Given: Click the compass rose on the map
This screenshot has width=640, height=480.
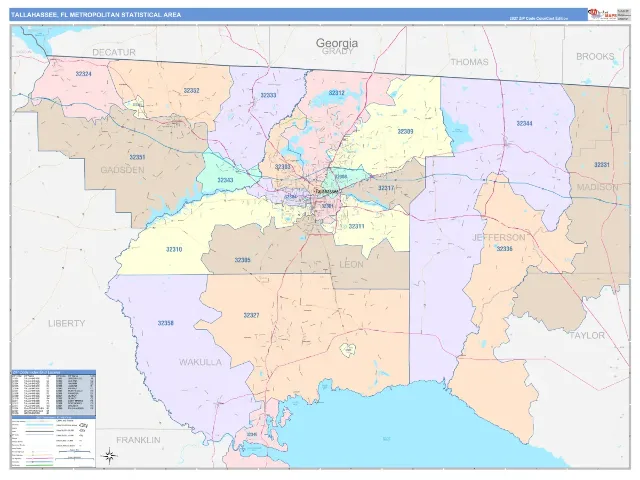Looking at the screenshot, I should 110,456.
